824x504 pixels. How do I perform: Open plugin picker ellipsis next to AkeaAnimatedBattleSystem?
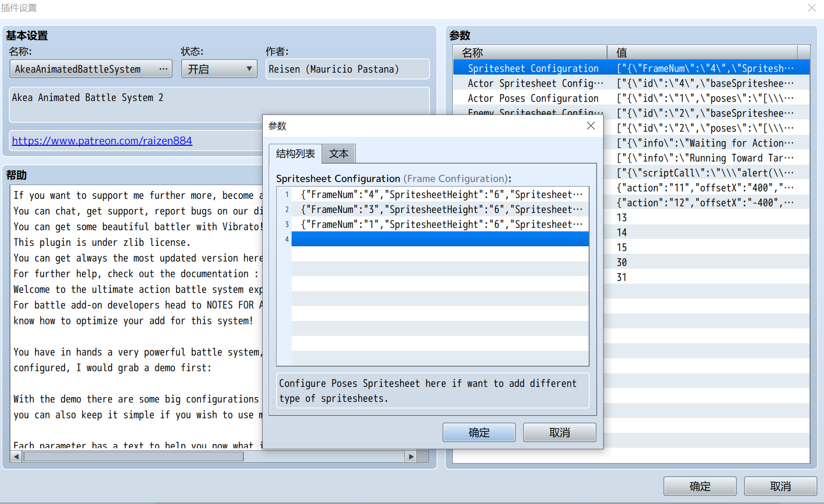click(163, 69)
